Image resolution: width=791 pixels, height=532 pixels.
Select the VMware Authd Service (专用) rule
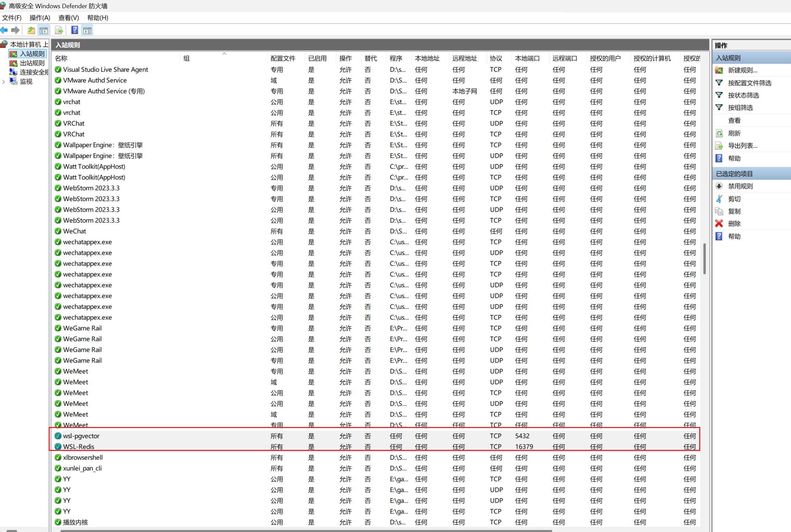104,91
